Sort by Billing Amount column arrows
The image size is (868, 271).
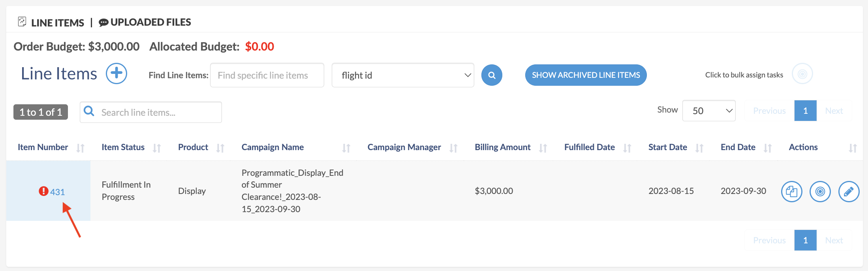[x=543, y=148]
